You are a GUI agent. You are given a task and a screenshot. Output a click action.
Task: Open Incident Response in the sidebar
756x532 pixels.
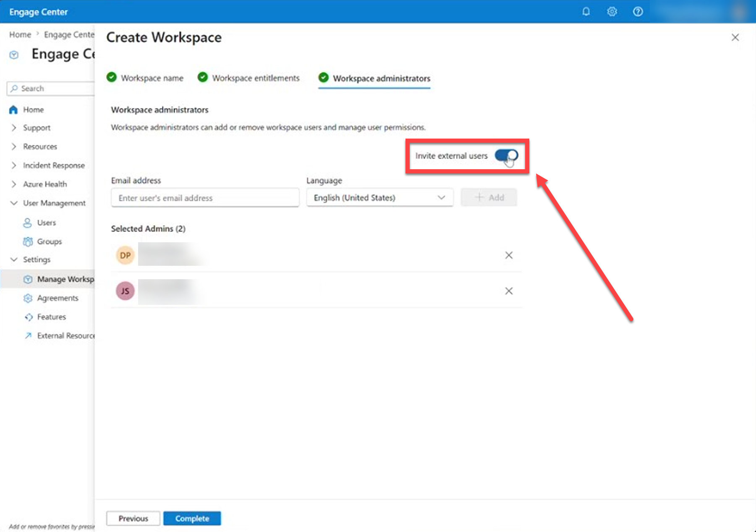[54, 165]
